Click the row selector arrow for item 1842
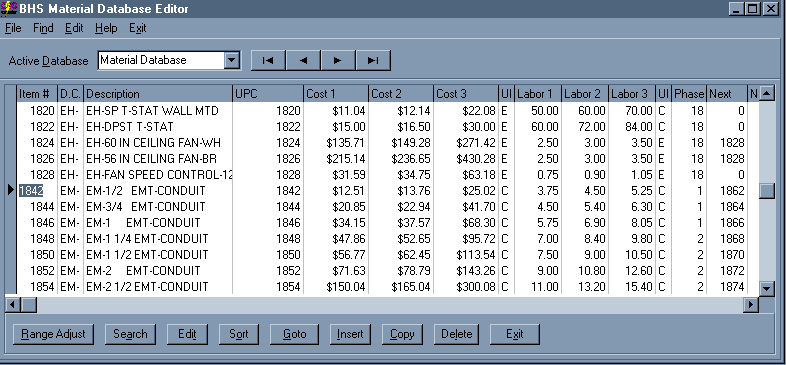Screen dimensions: 786x365 click(x=11, y=191)
